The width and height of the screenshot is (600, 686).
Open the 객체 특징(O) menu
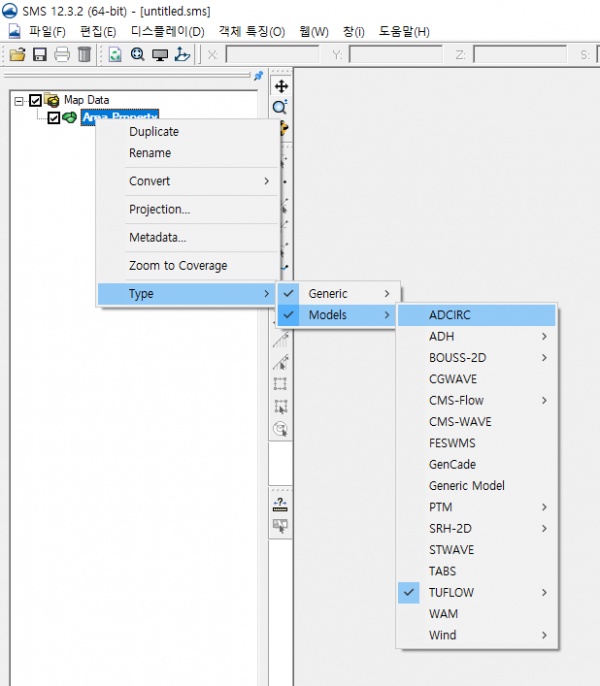[252, 32]
